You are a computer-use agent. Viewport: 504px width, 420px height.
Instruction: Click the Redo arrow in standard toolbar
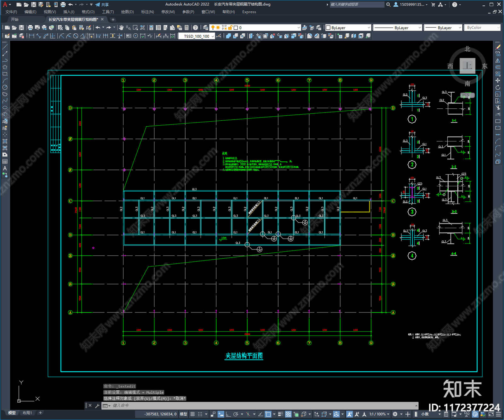[109, 28]
